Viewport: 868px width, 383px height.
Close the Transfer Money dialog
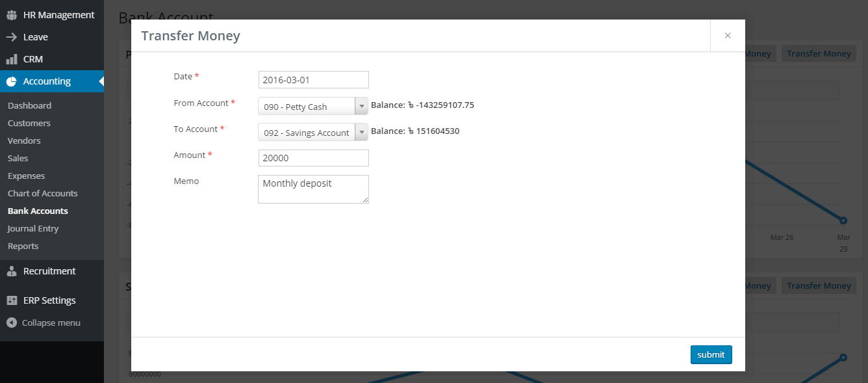(x=727, y=36)
